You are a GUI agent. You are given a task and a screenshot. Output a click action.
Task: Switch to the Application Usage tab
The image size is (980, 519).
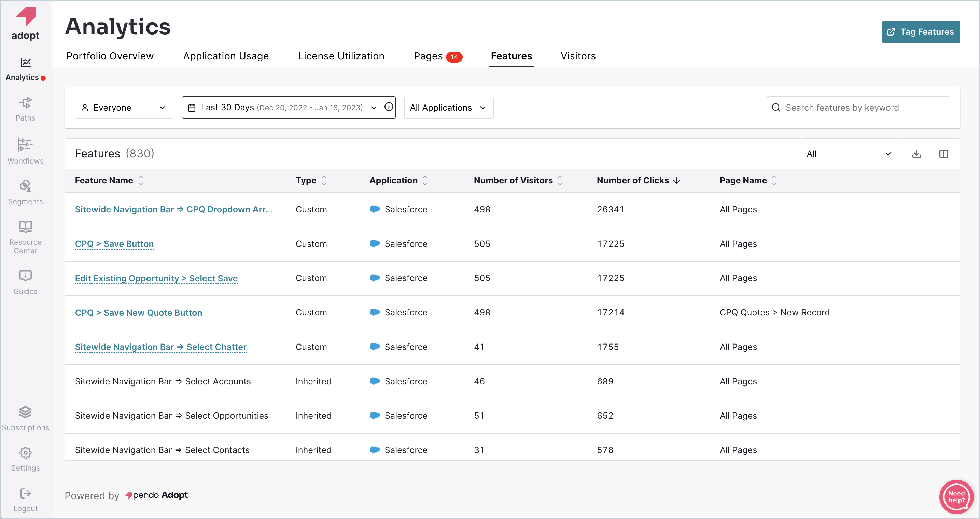click(226, 56)
